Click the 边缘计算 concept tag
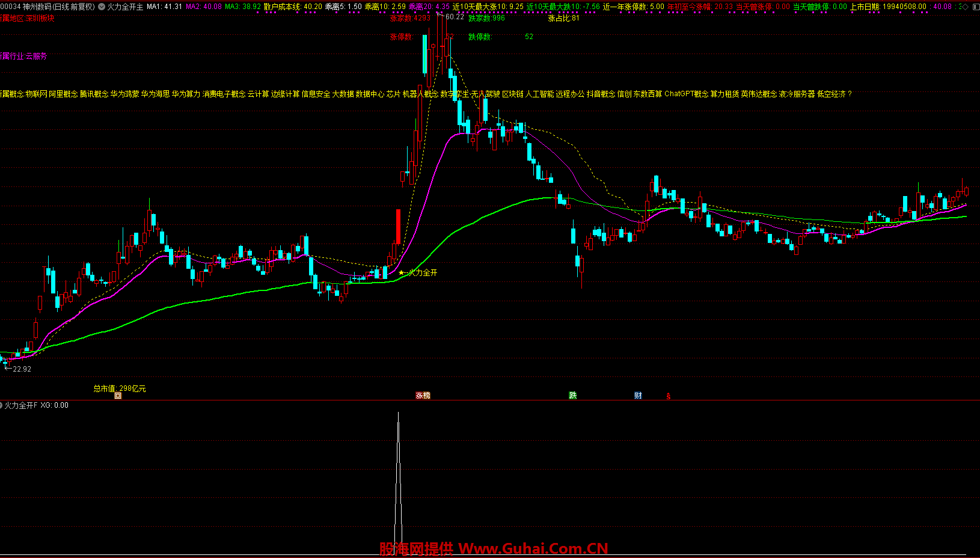Image resolution: width=980 pixels, height=558 pixels. coord(285,94)
